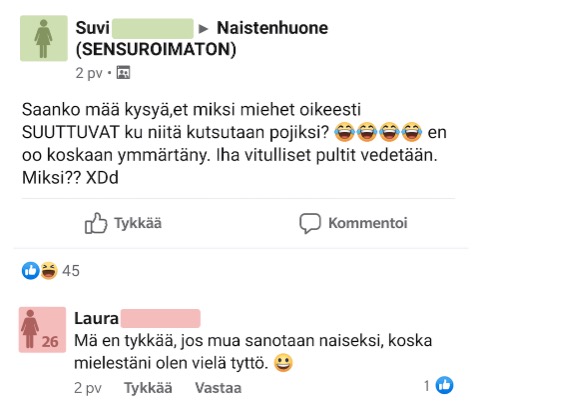Click the speech bubble Kommentoi icon
This screenshot has height=405, width=575.
310,223
